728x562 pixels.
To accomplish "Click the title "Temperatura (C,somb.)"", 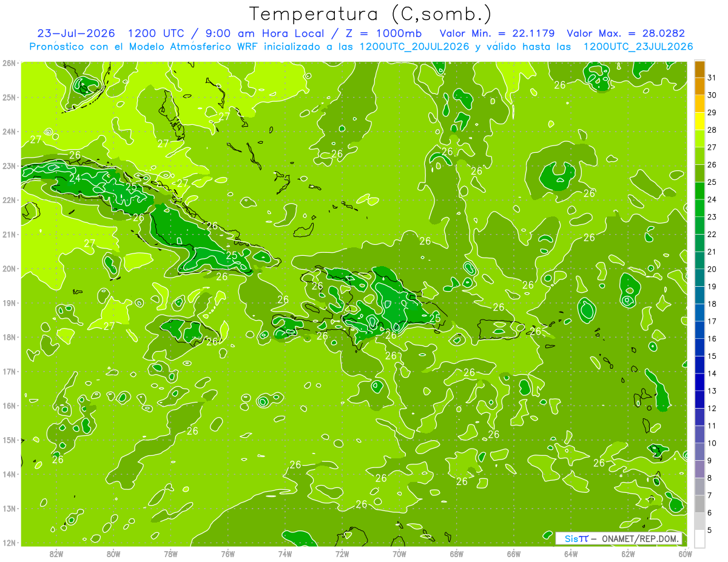I will 370,13.
